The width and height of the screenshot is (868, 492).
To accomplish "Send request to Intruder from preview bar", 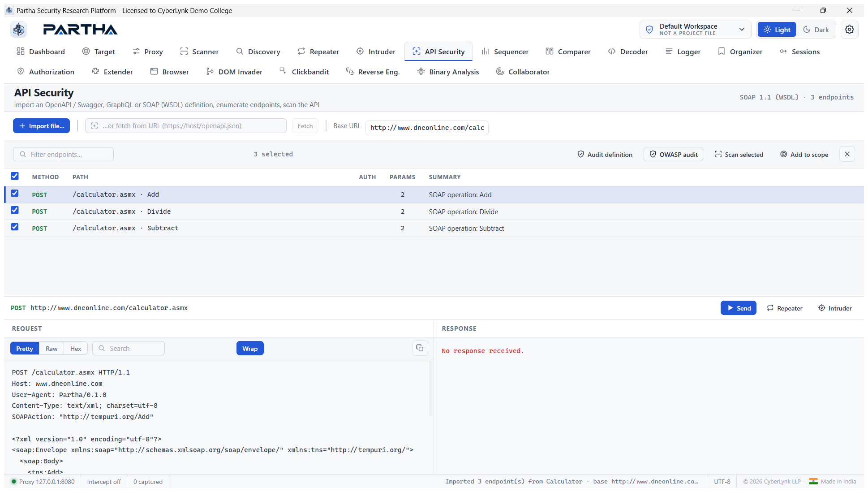I will point(835,308).
